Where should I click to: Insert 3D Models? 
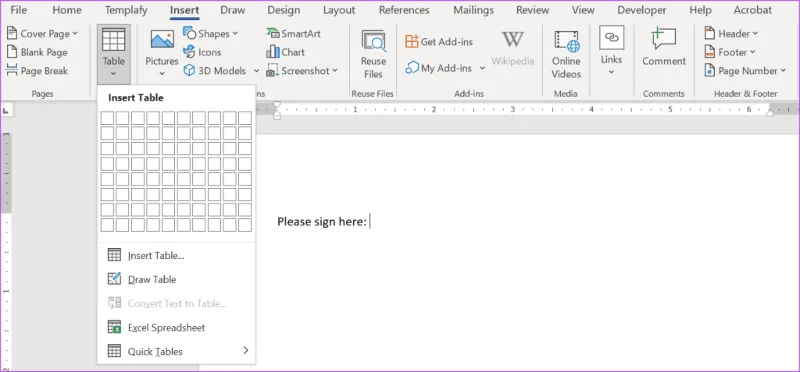tap(215, 71)
